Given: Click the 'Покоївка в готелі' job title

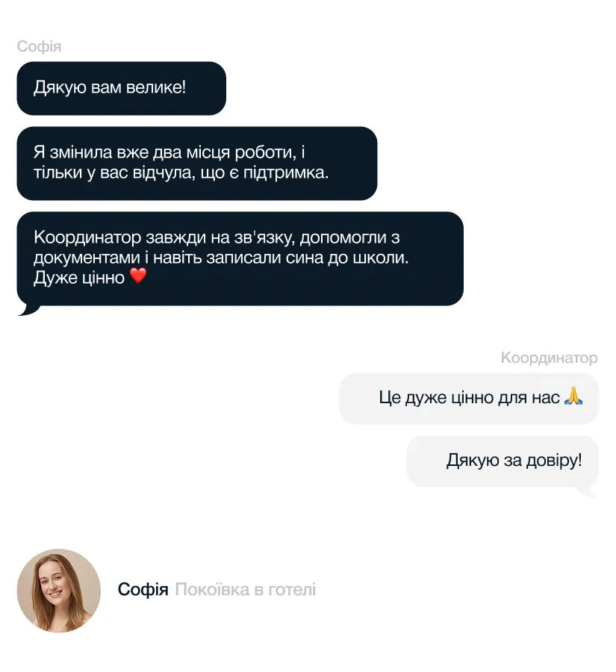Looking at the screenshot, I should (245, 589).
